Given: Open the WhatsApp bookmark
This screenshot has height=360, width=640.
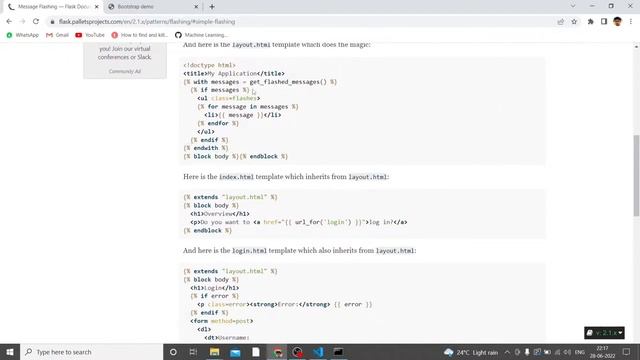Looking at the screenshot, I should tap(22, 35).
